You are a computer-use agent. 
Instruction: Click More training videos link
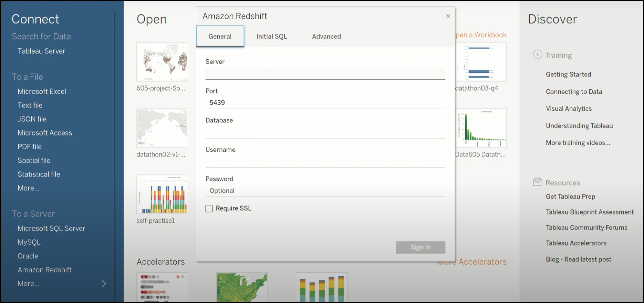tap(578, 143)
